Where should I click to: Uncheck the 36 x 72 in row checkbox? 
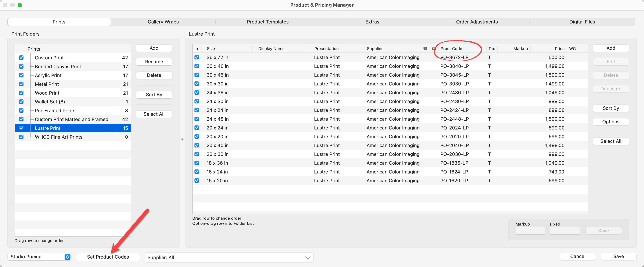point(197,57)
